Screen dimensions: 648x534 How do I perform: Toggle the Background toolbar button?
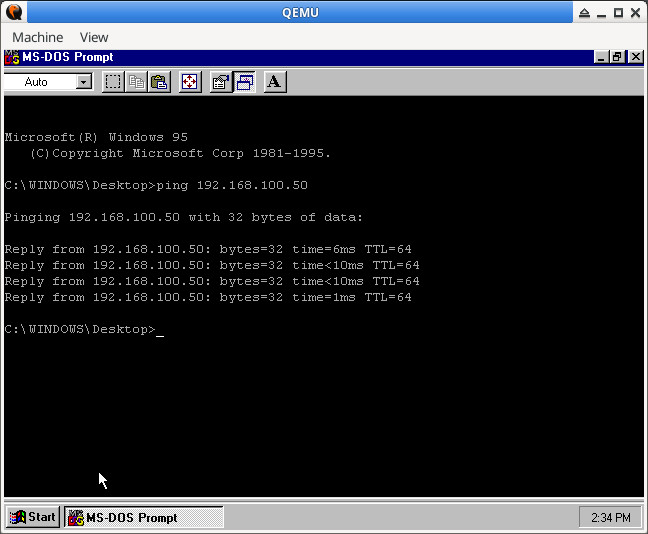pos(244,82)
